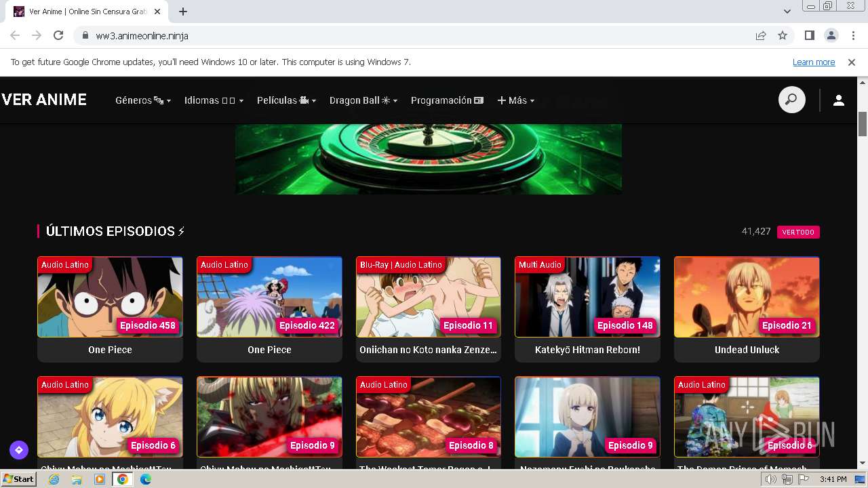Click the page vertical scrollbar thumb
868x488 pixels.
coord(863,123)
